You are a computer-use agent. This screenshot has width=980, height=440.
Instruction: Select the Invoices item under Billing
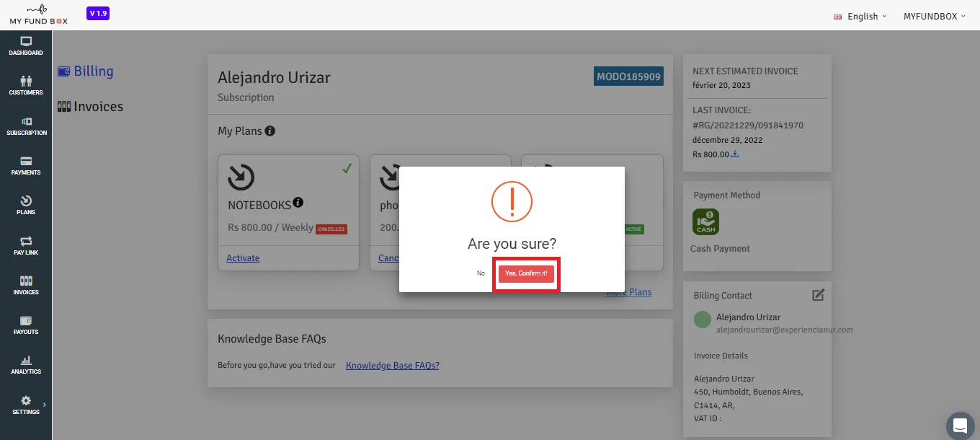[x=90, y=107]
